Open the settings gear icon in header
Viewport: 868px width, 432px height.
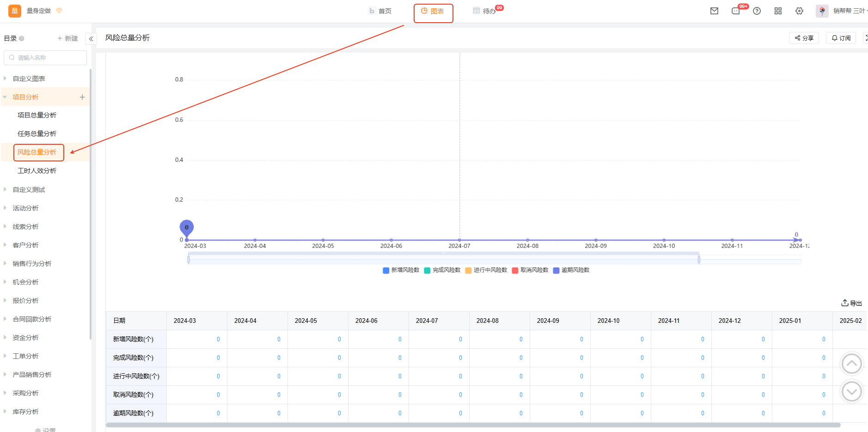pos(799,11)
